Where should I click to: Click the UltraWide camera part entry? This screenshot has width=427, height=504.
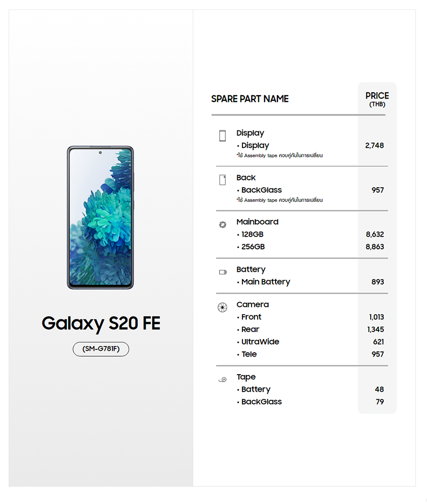pos(260,342)
